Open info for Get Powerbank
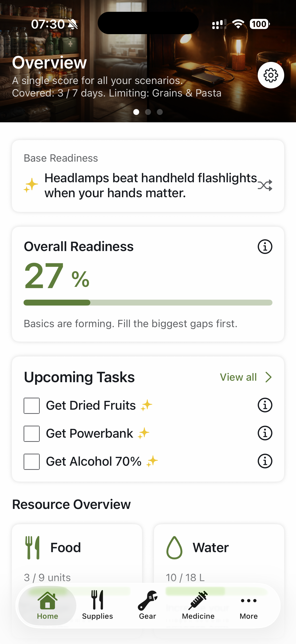 click(x=265, y=433)
